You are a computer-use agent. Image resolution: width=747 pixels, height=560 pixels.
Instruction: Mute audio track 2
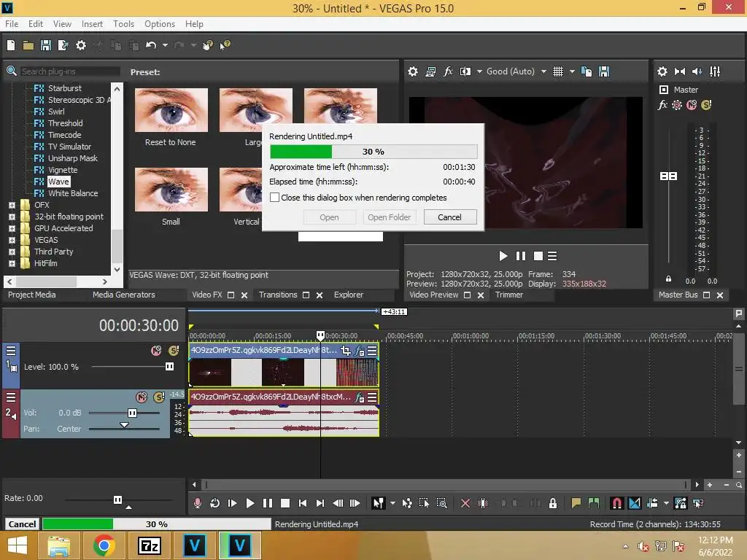click(x=142, y=397)
